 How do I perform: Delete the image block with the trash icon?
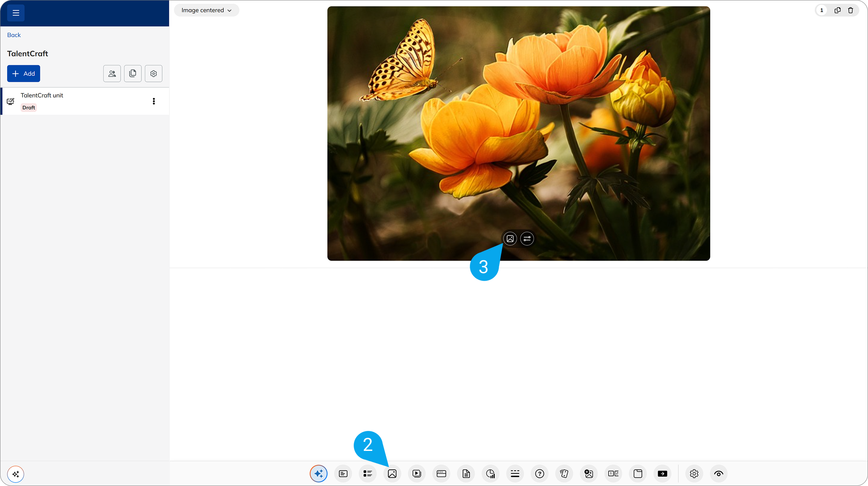point(851,10)
